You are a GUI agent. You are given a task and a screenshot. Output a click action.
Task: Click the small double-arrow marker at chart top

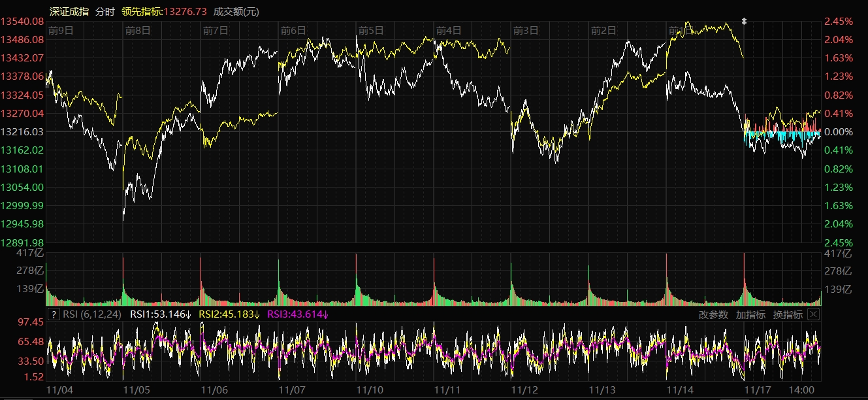743,22
